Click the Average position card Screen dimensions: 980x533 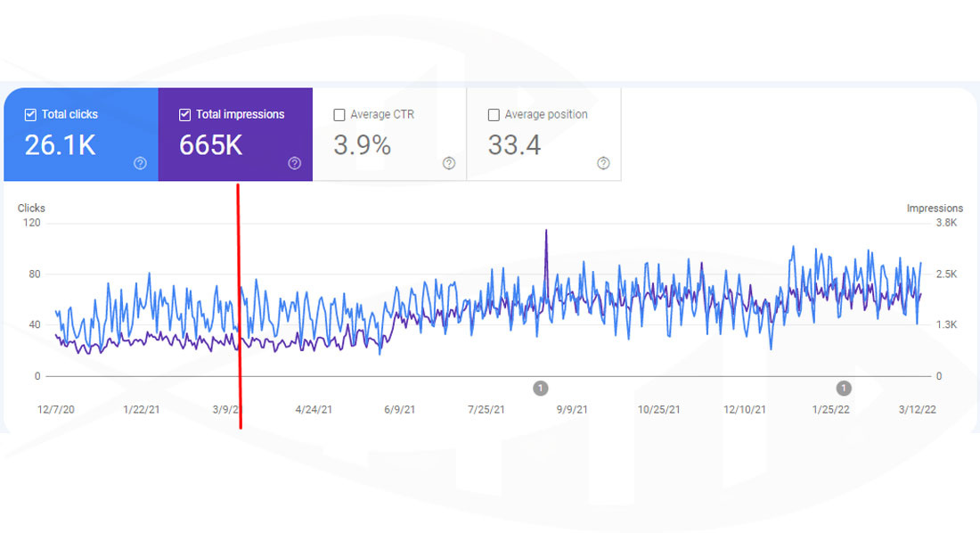tap(543, 134)
